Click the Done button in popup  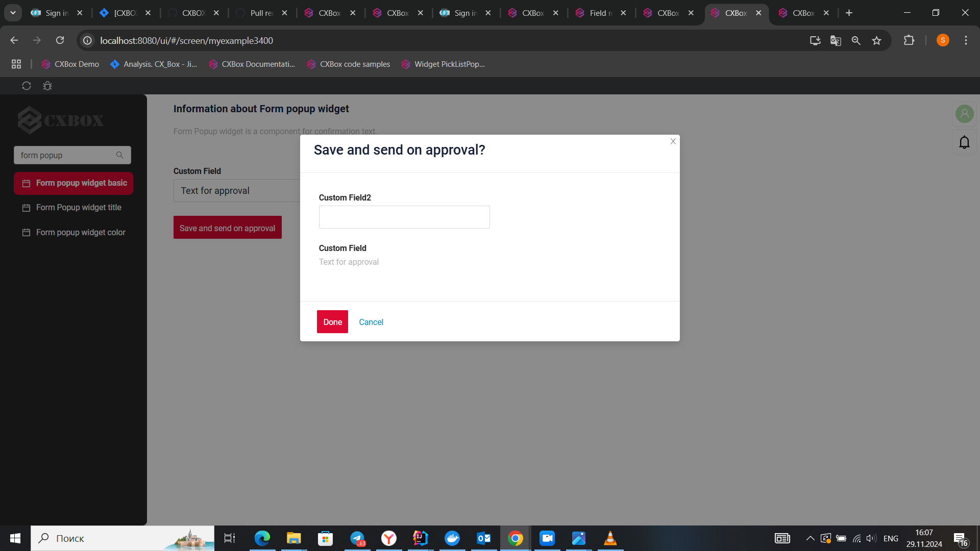[x=332, y=321]
